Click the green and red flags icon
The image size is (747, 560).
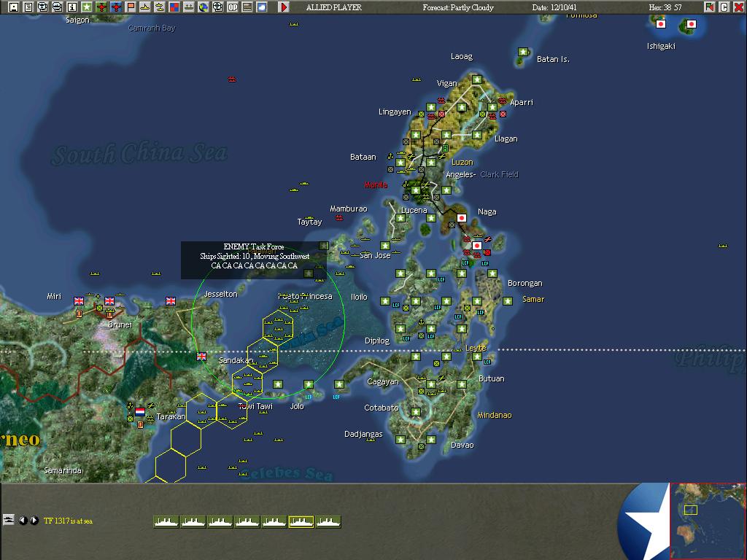(709, 7)
